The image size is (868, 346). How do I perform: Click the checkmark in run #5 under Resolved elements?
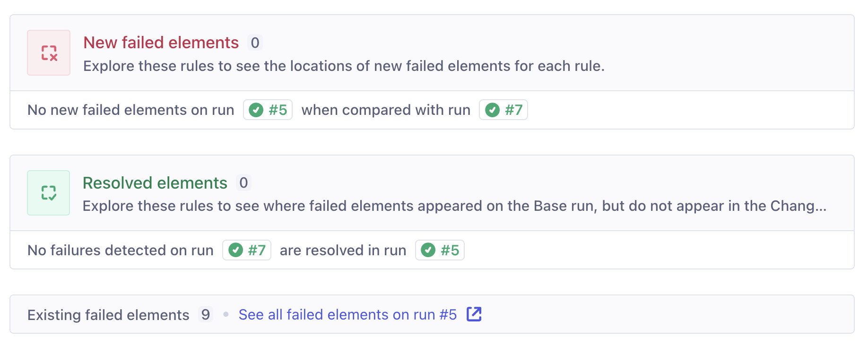pos(428,250)
